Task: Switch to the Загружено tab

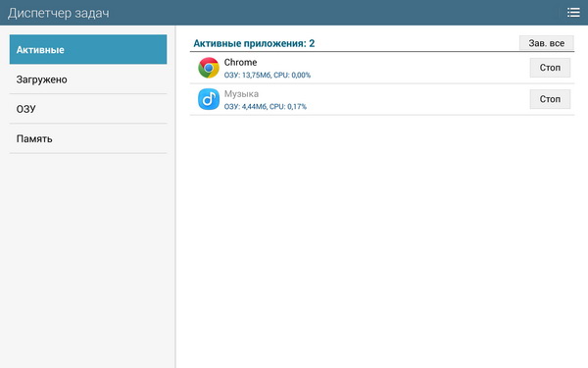Action: point(88,79)
